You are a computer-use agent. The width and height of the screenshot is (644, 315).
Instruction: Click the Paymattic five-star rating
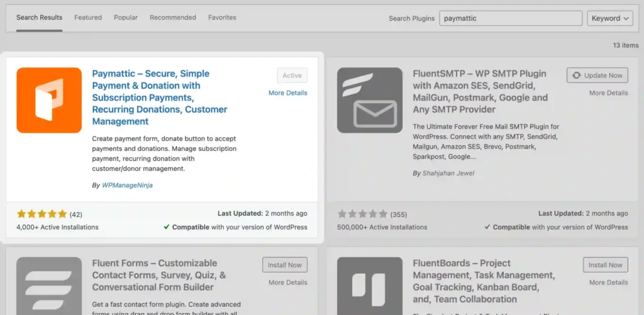42,214
